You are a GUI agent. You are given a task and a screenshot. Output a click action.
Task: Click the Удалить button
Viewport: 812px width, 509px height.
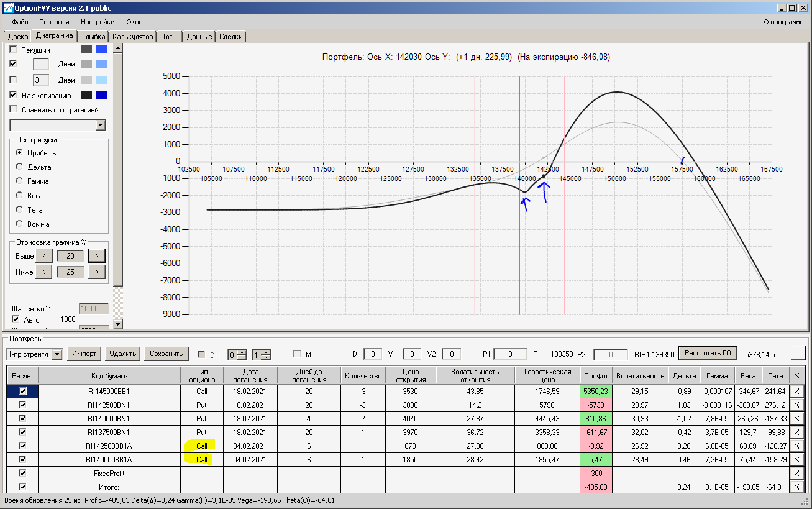122,354
